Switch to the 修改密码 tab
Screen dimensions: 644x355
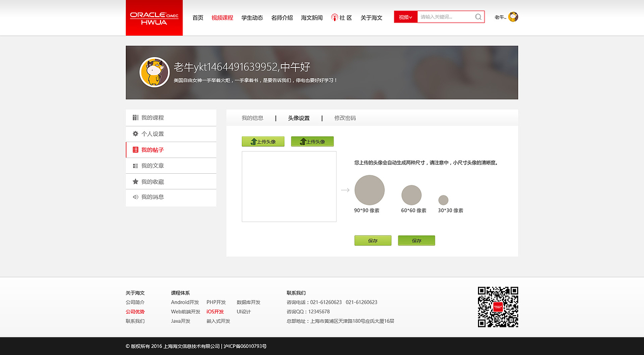tap(344, 118)
